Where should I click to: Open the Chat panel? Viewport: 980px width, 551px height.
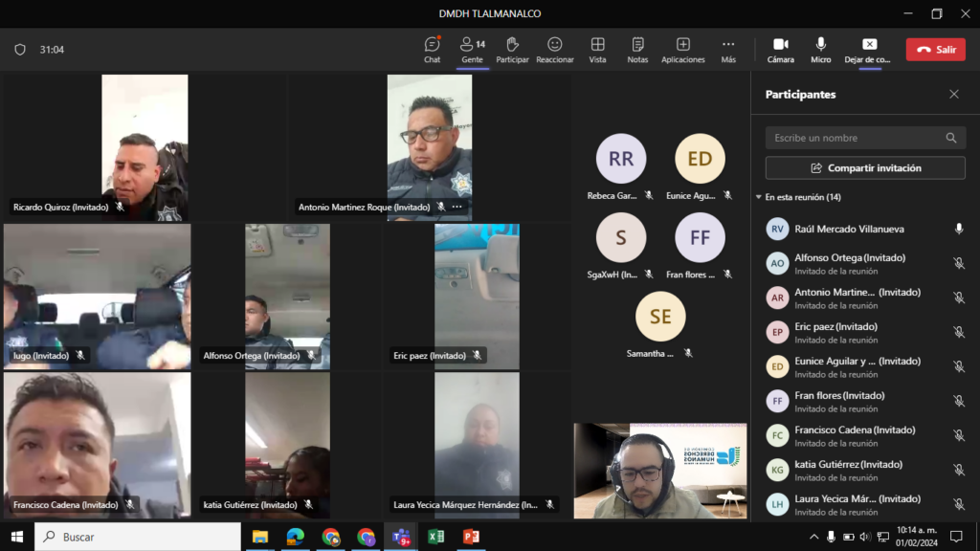[x=432, y=50]
